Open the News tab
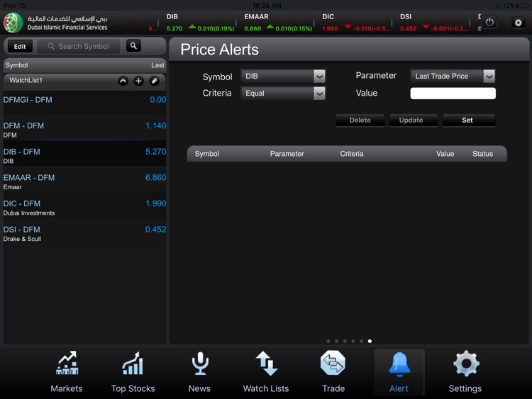This screenshot has height=399, width=532. click(199, 372)
